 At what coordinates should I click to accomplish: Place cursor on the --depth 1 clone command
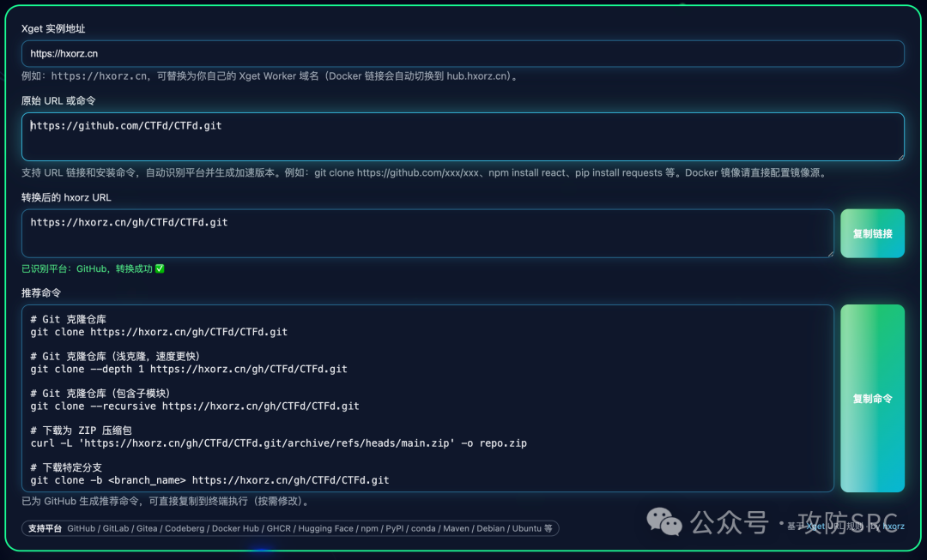pos(189,369)
